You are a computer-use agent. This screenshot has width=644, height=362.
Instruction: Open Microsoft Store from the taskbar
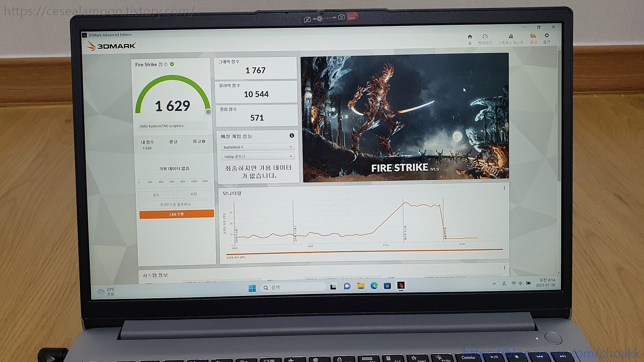tap(387, 285)
